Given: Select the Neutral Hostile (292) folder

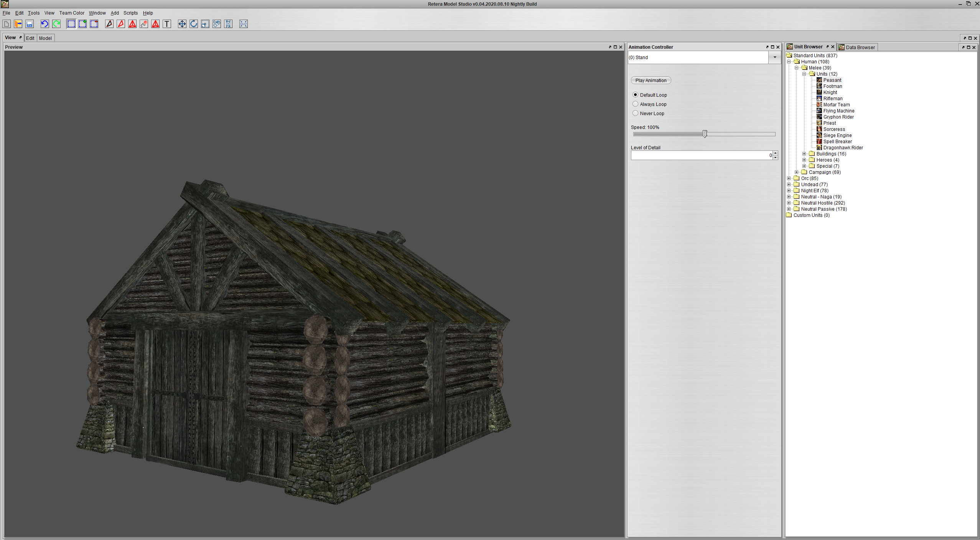Looking at the screenshot, I should click(x=823, y=203).
